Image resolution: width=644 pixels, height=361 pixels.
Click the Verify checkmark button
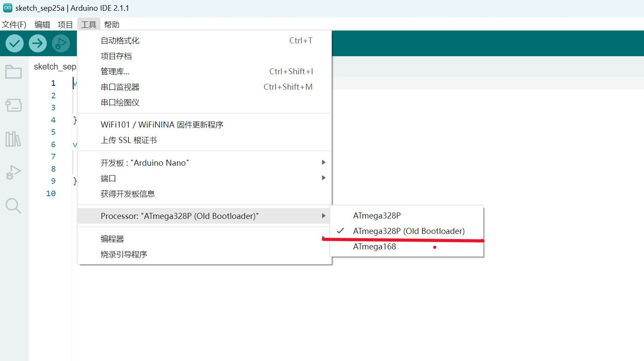(15, 43)
